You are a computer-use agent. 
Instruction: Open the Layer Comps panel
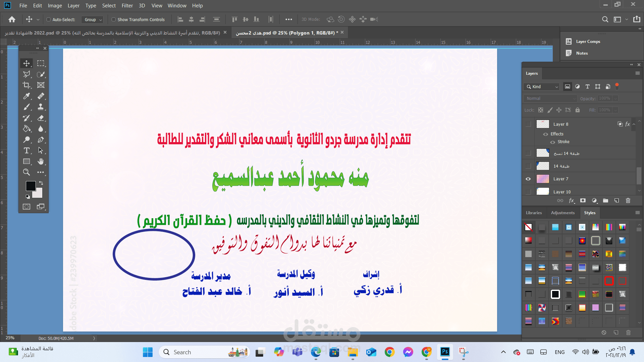[x=588, y=42]
